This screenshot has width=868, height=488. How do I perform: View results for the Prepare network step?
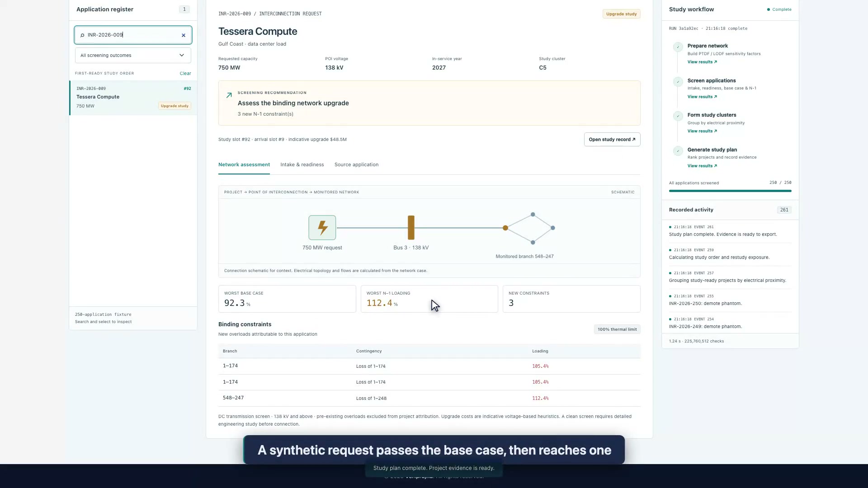pos(702,62)
